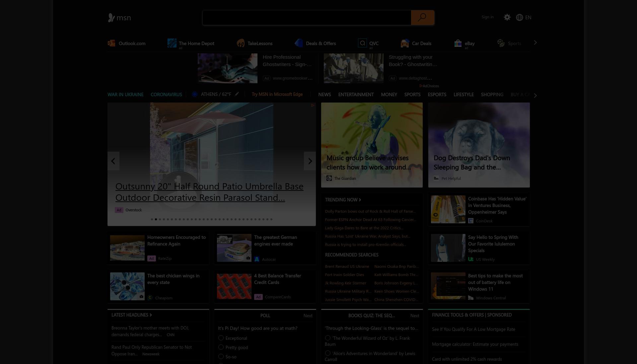Click the MSN butterfly logo
637x364 pixels.
tap(119, 18)
